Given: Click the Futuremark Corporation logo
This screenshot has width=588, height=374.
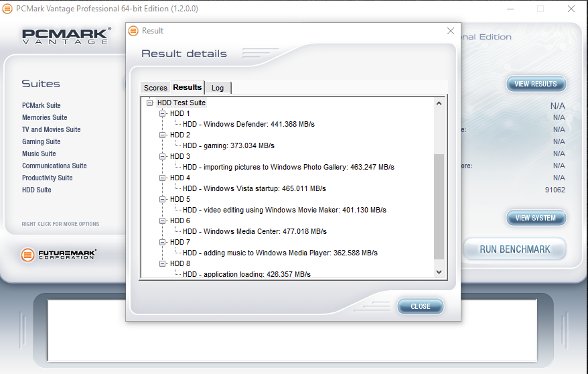Looking at the screenshot, I should 58,255.
